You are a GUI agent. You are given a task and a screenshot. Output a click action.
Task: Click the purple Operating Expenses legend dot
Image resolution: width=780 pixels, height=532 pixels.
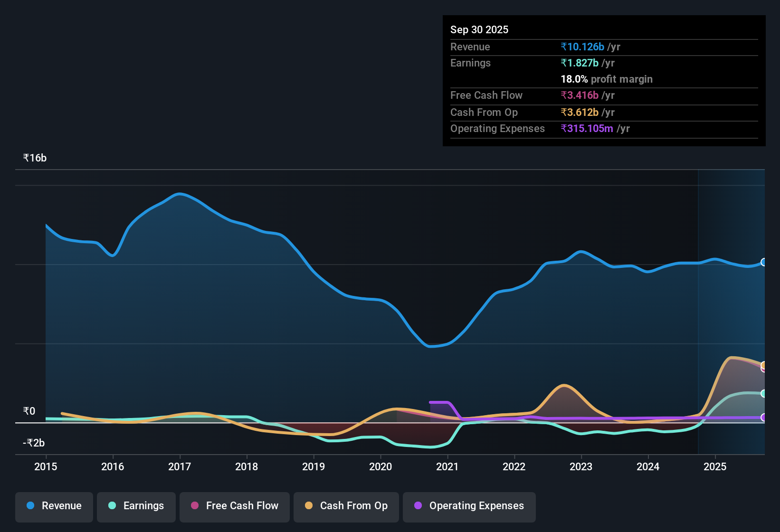click(x=418, y=506)
